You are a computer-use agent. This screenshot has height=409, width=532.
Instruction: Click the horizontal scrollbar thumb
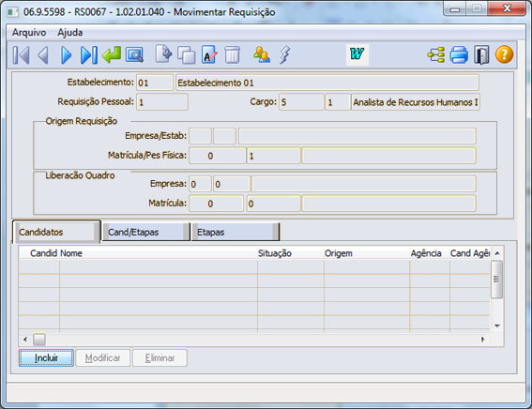point(39,340)
